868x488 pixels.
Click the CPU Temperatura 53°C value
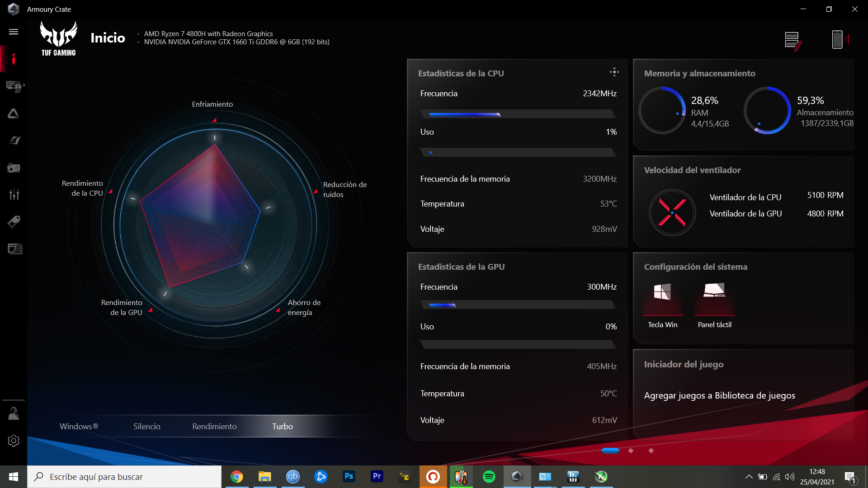(x=608, y=204)
